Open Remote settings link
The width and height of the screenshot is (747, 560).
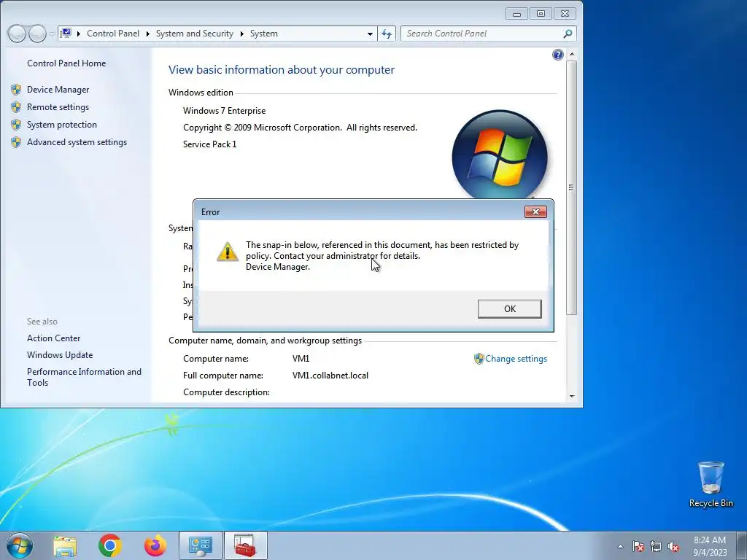click(x=58, y=107)
